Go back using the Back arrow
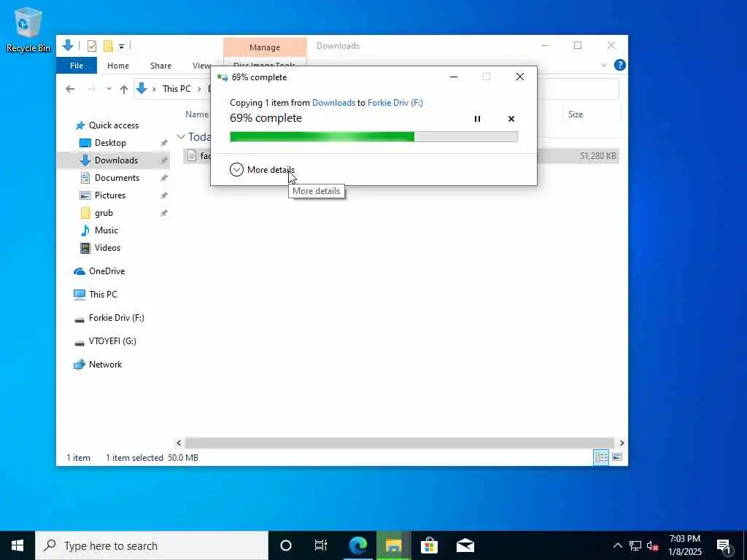Viewport: 747px width, 560px height. [70, 89]
